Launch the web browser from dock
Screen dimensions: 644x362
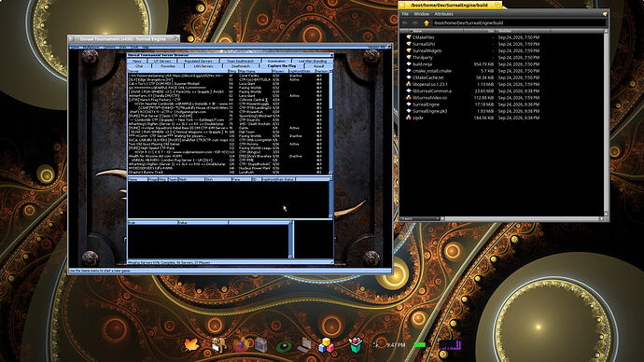tap(241, 345)
